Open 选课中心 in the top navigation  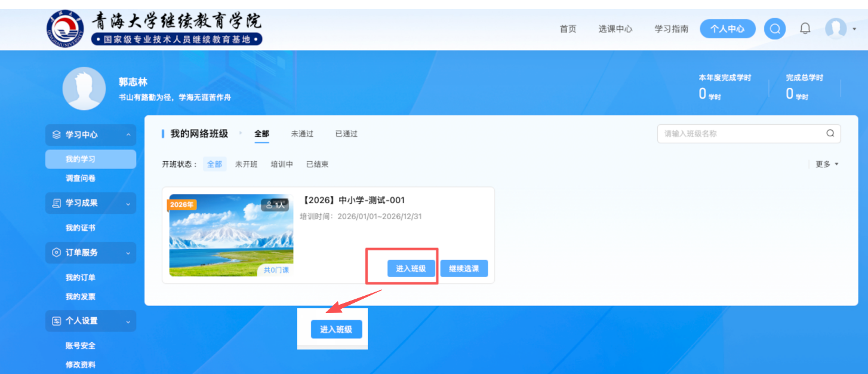coord(615,29)
